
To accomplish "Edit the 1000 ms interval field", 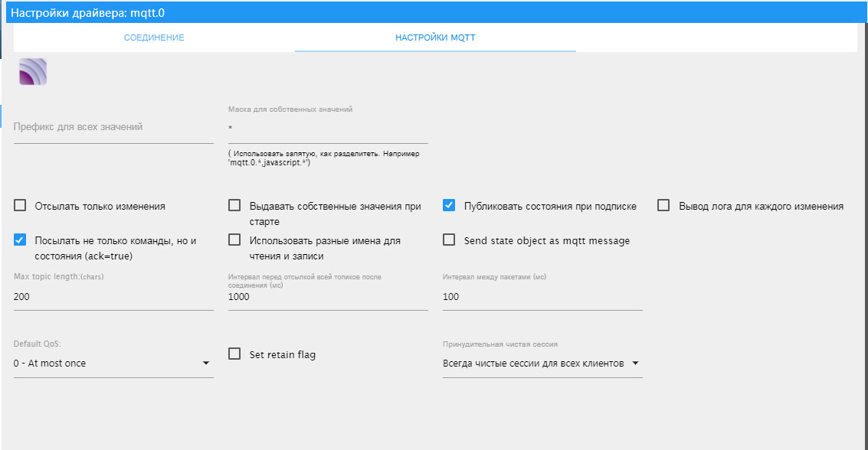I will [328, 297].
